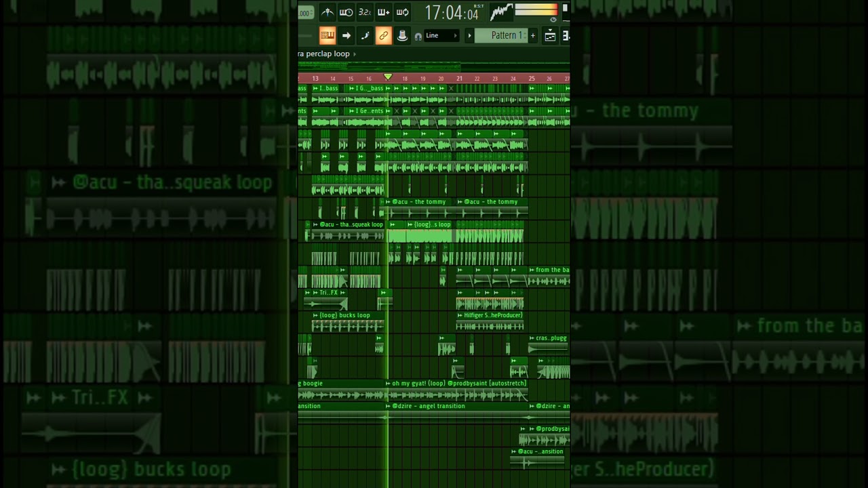Viewport: 868px width, 488px height.
Task: Select 'cras..plugg' clip
Action: click(x=549, y=345)
